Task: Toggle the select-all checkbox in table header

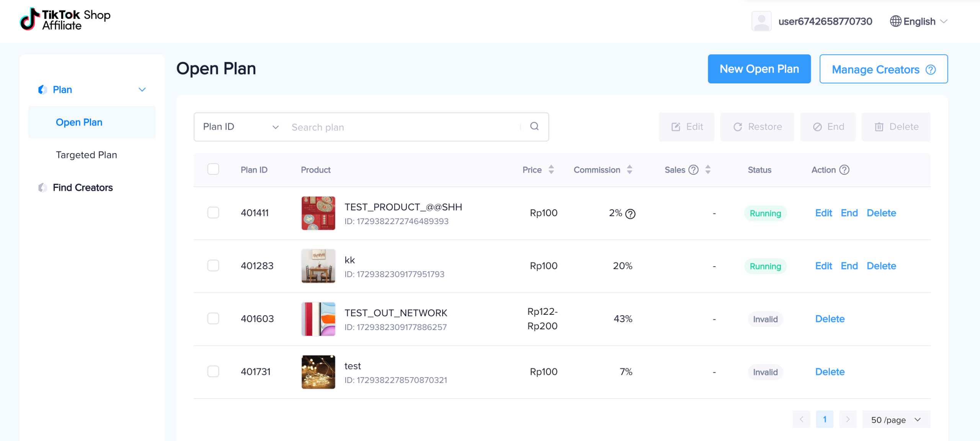Action: point(213,169)
